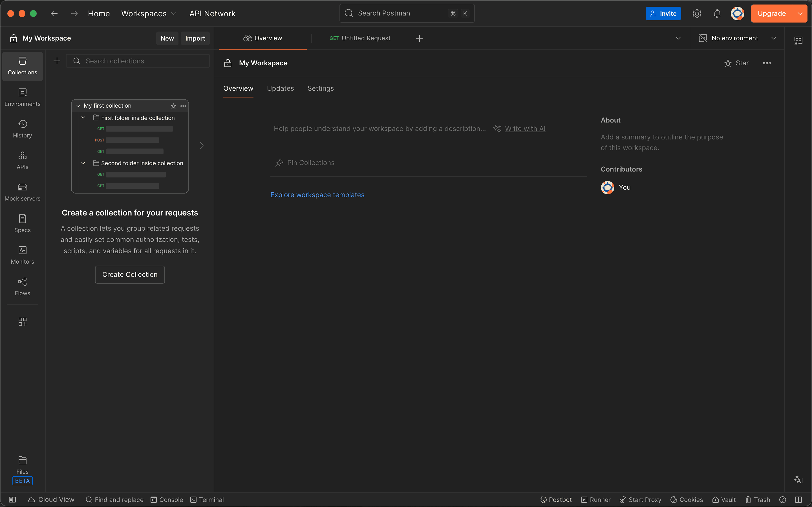Open the Console from the status bar
Image resolution: width=812 pixels, height=507 pixels.
click(x=167, y=499)
